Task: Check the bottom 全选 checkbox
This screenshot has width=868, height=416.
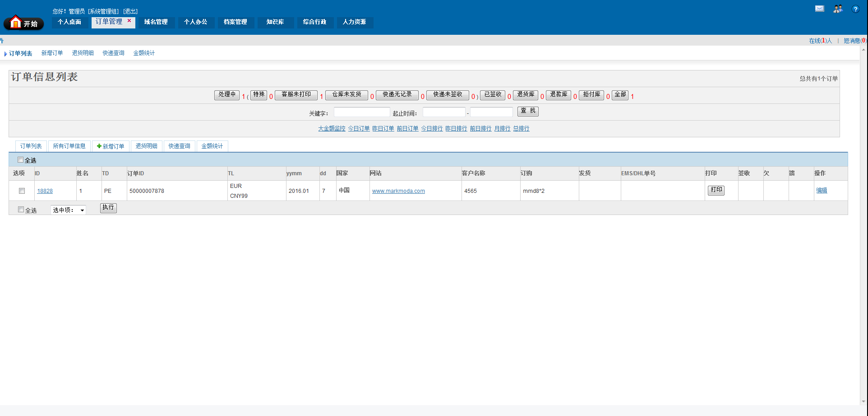Action: (x=21, y=210)
